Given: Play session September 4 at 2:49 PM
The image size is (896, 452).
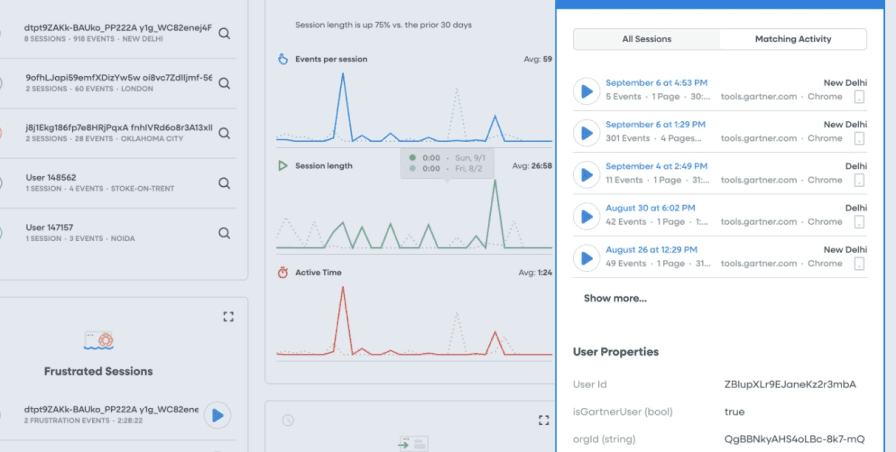Looking at the screenshot, I should pyautogui.click(x=586, y=174).
